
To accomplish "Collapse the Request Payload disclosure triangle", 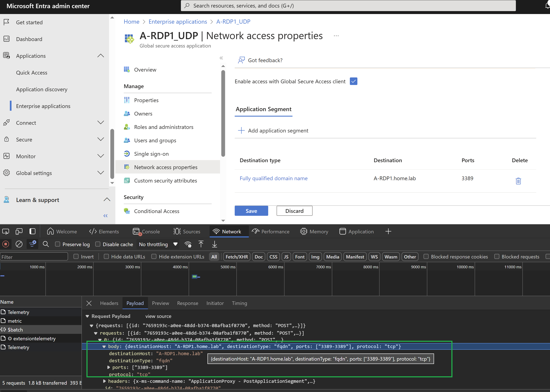I will point(87,316).
